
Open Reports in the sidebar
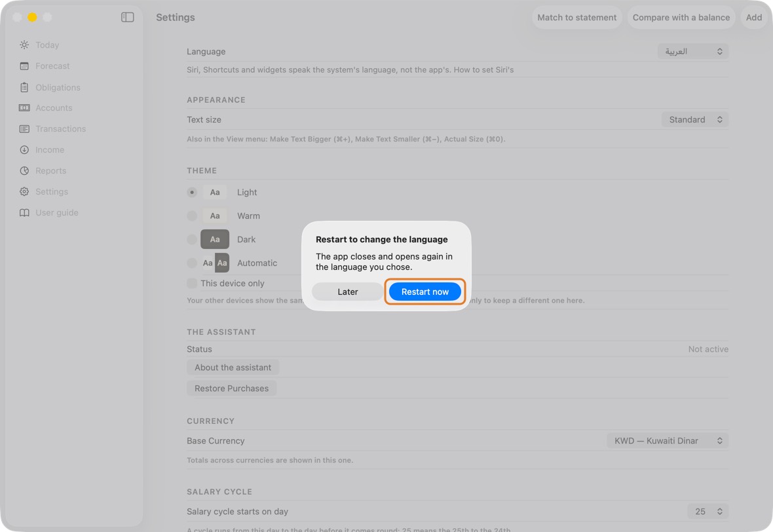(51, 170)
